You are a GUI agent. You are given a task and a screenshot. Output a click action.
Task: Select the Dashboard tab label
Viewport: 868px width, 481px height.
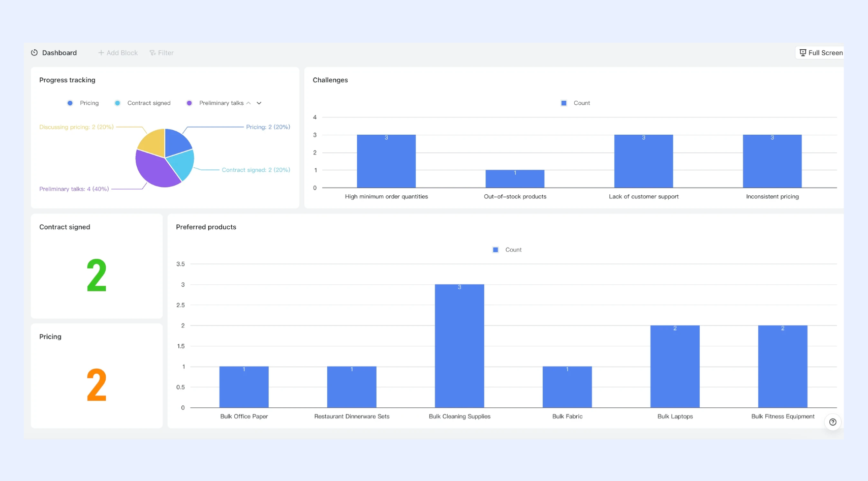tap(59, 53)
